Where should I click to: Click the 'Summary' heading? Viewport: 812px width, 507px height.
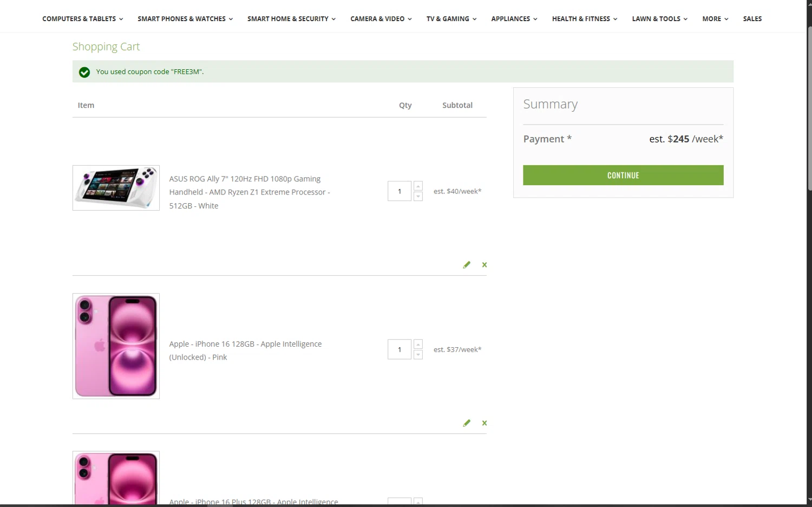tap(550, 104)
